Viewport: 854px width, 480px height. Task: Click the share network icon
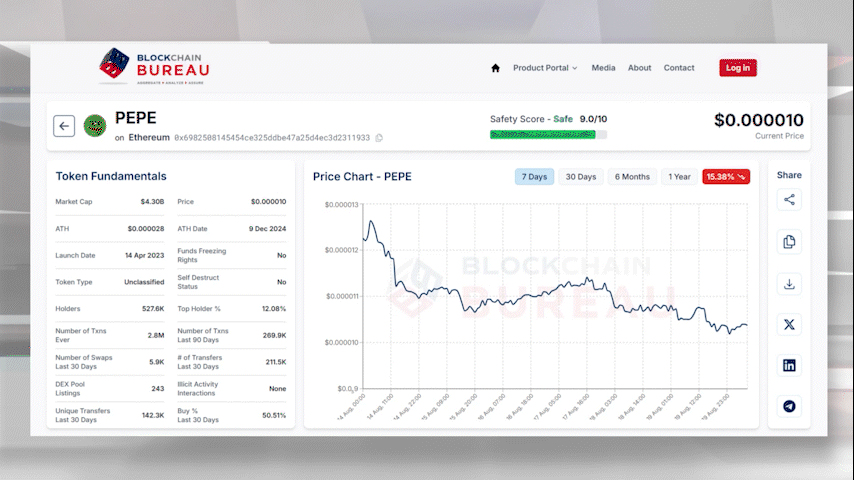coord(789,200)
